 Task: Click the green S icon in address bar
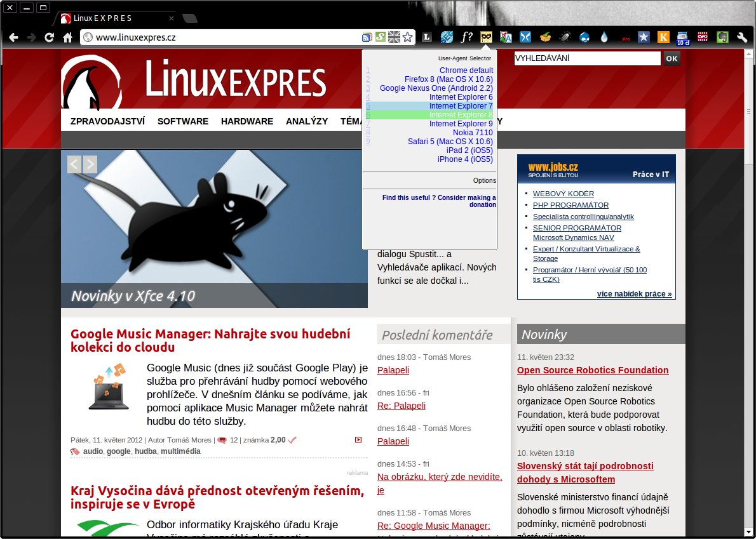(x=381, y=37)
